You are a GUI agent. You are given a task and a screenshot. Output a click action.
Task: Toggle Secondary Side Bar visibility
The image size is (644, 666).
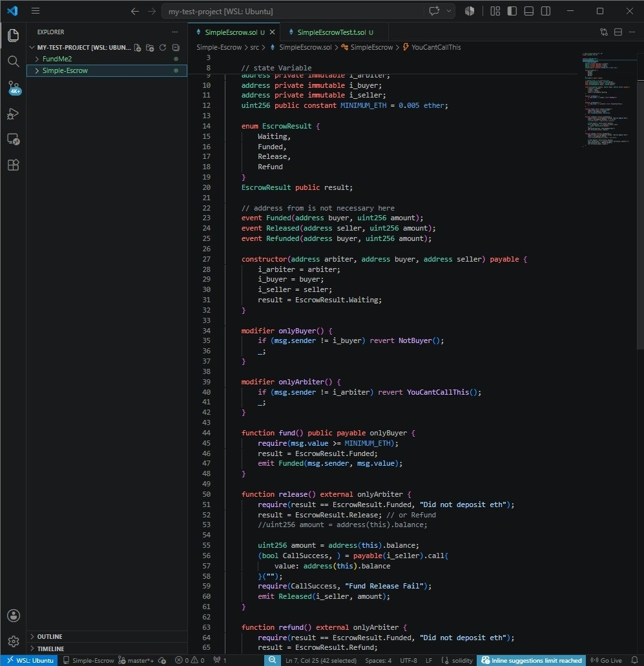click(x=546, y=11)
